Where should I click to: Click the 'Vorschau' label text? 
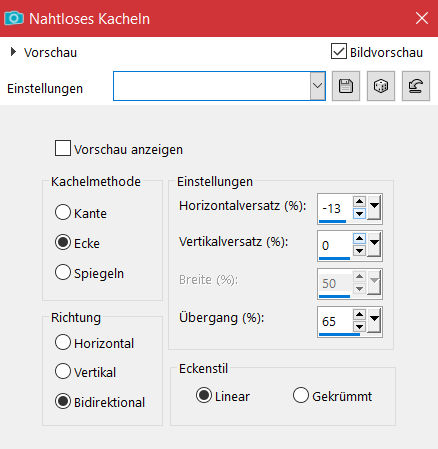50,52
